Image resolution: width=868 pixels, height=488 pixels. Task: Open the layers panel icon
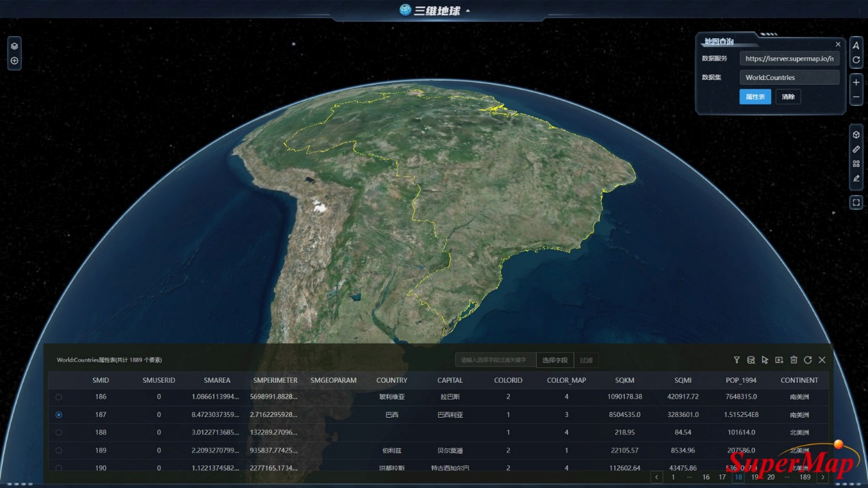point(14,46)
